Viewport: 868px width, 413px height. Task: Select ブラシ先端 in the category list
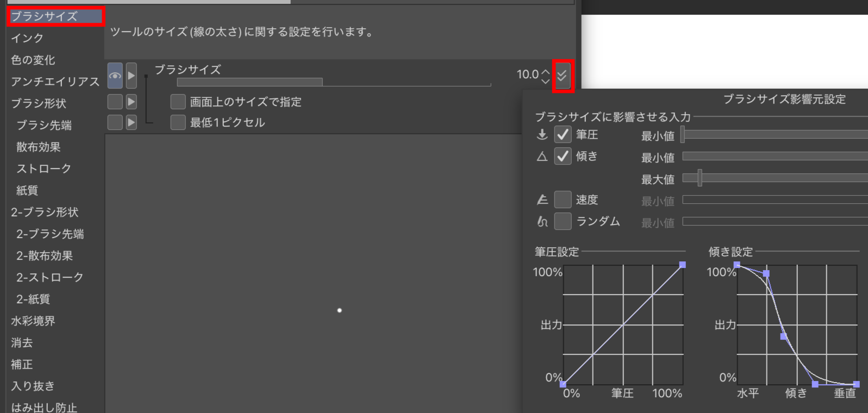(x=44, y=125)
